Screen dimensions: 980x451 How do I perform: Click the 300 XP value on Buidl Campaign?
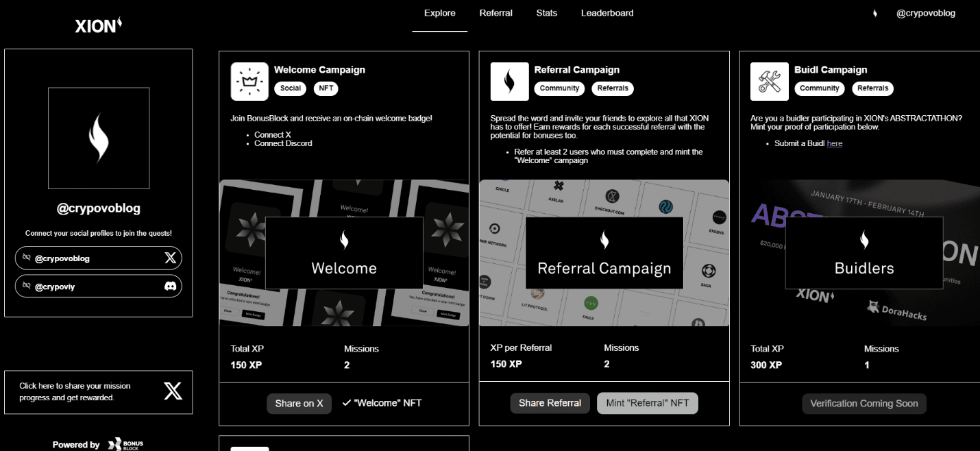point(766,365)
